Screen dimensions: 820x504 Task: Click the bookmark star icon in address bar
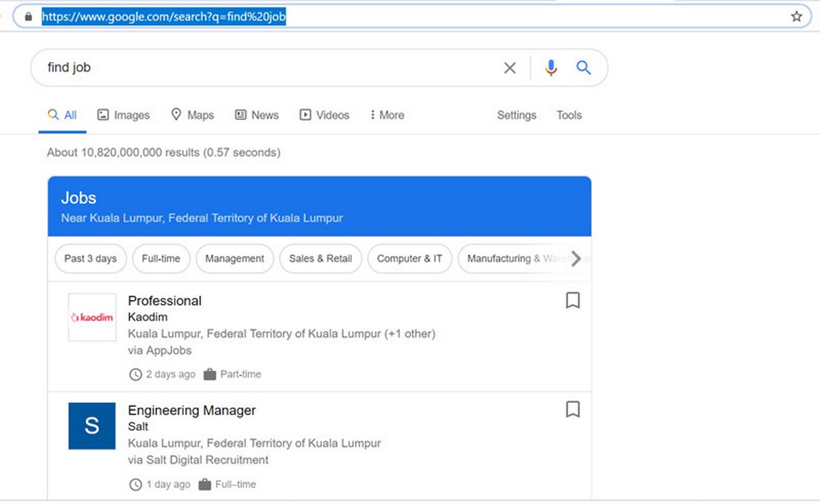coord(796,17)
